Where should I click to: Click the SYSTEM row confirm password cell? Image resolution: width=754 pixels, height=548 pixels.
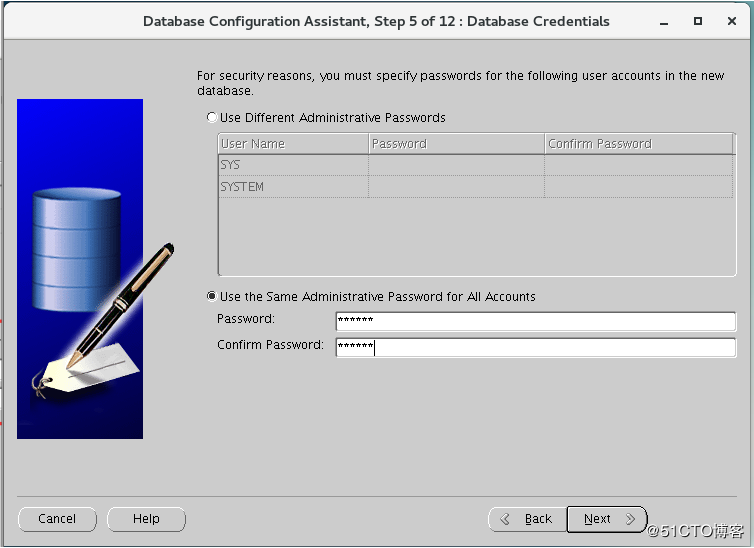(x=639, y=187)
